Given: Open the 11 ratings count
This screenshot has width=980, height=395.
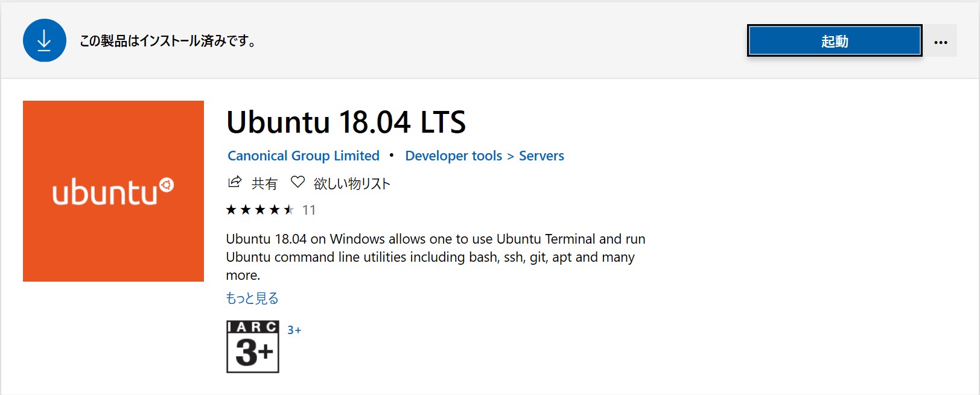Looking at the screenshot, I should point(309,210).
